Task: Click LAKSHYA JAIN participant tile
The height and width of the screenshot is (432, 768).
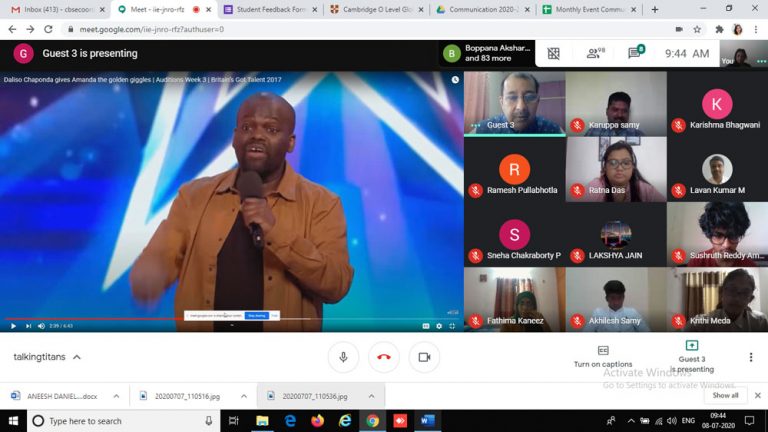Action: pos(616,234)
